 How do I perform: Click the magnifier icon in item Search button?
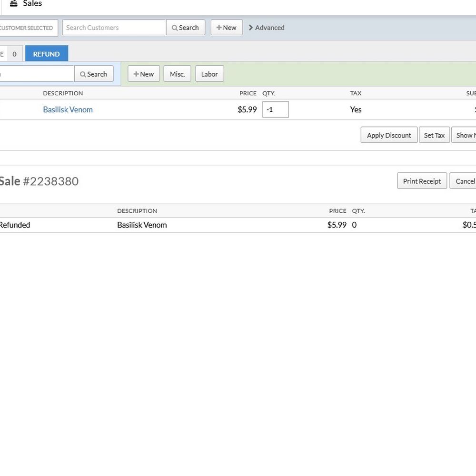(83, 74)
